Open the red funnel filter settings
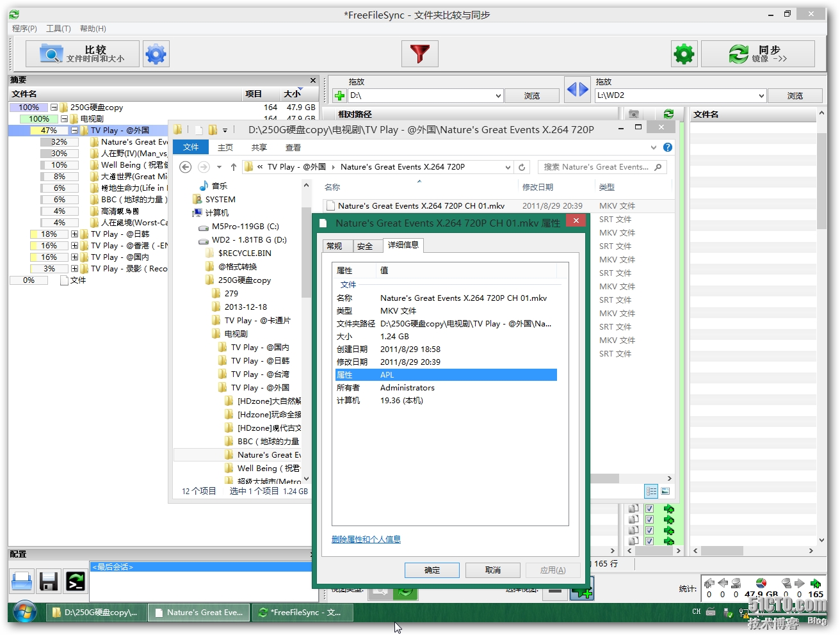Image resolution: width=840 pixels, height=642 pixels. click(x=420, y=54)
